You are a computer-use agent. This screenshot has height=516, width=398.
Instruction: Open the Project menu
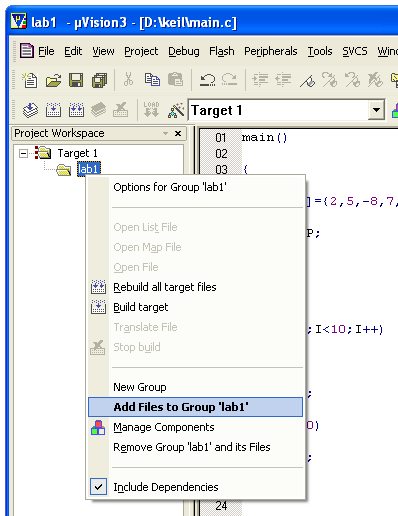(141, 51)
